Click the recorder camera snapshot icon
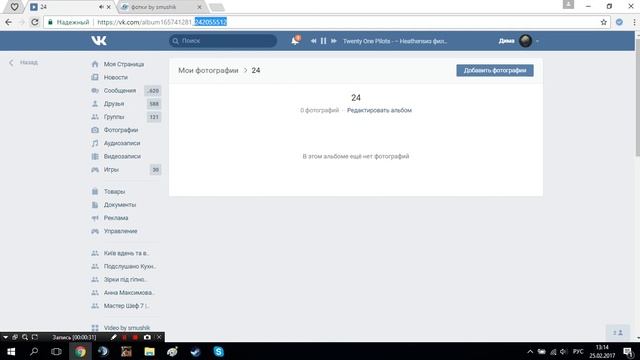 click(x=147, y=337)
